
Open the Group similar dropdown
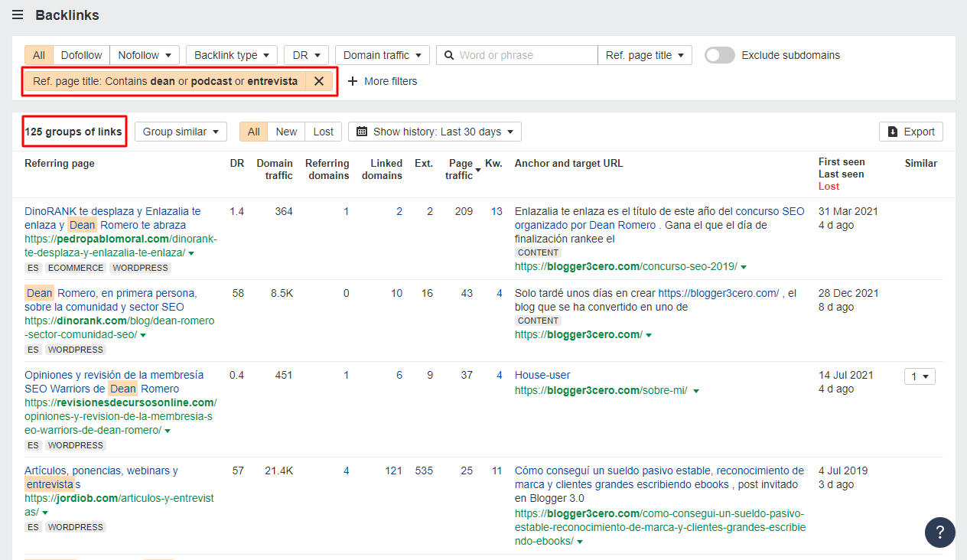click(x=181, y=132)
